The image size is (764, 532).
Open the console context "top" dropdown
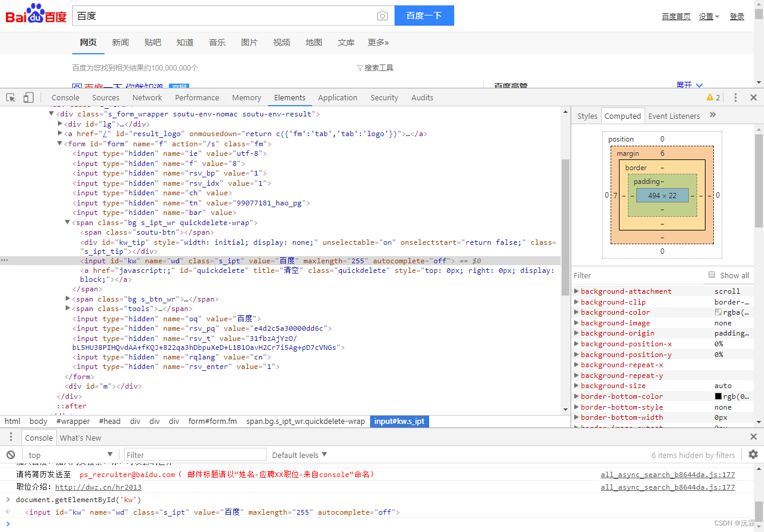tap(70, 455)
